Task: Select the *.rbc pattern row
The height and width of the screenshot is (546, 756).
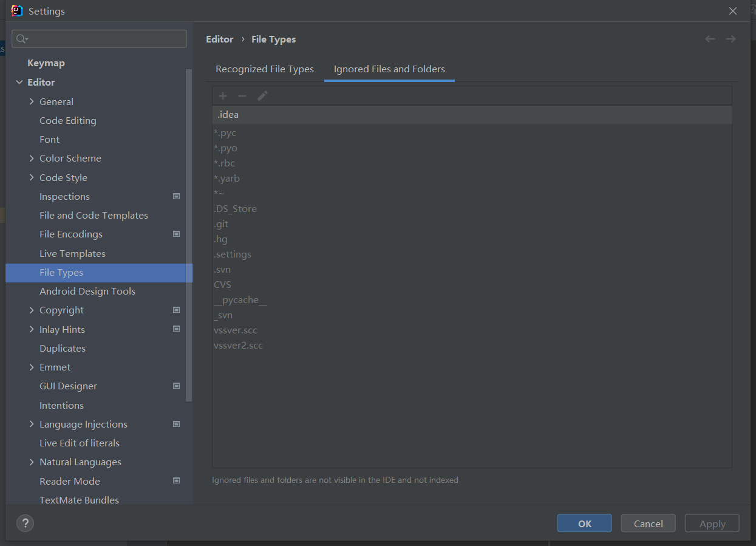Action: [472, 163]
